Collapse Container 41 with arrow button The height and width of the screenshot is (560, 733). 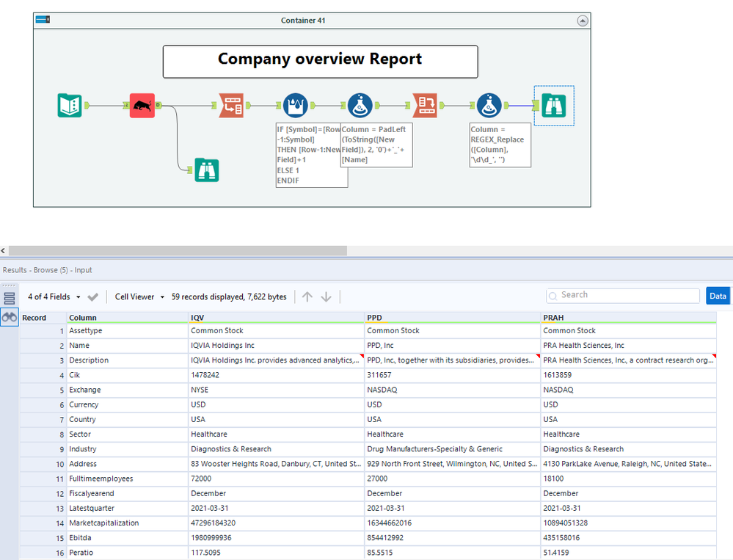(x=583, y=21)
